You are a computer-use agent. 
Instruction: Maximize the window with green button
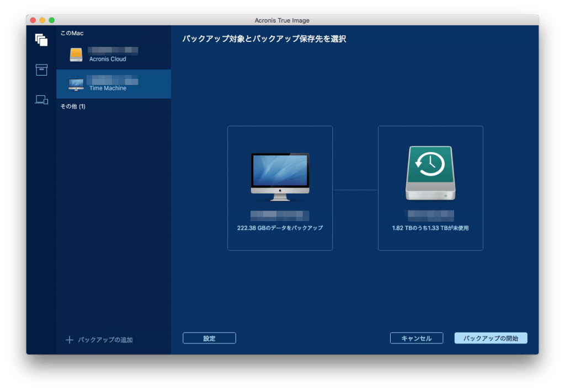(51, 20)
